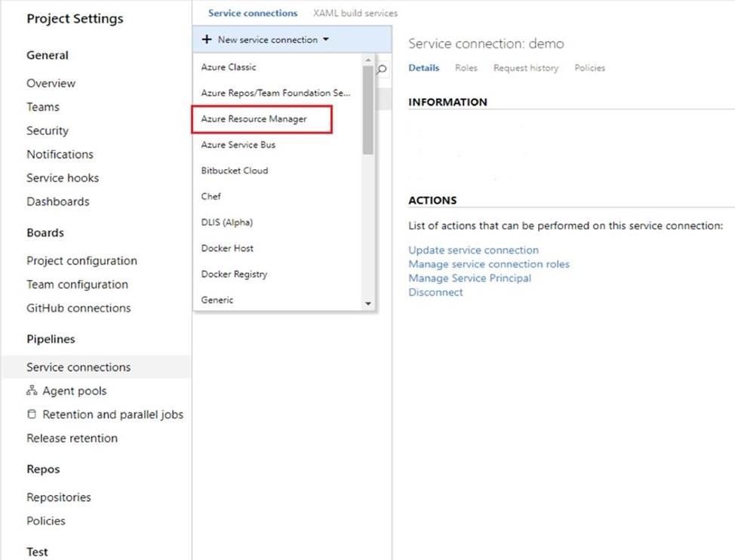
Task: Click the dropdown list scroll down arrow
Action: coord(368,303)
